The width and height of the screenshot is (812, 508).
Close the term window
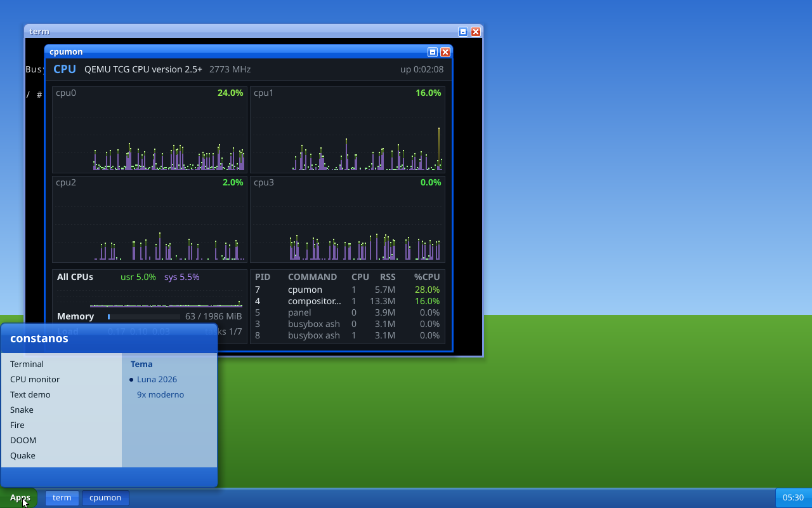[476, 32]
